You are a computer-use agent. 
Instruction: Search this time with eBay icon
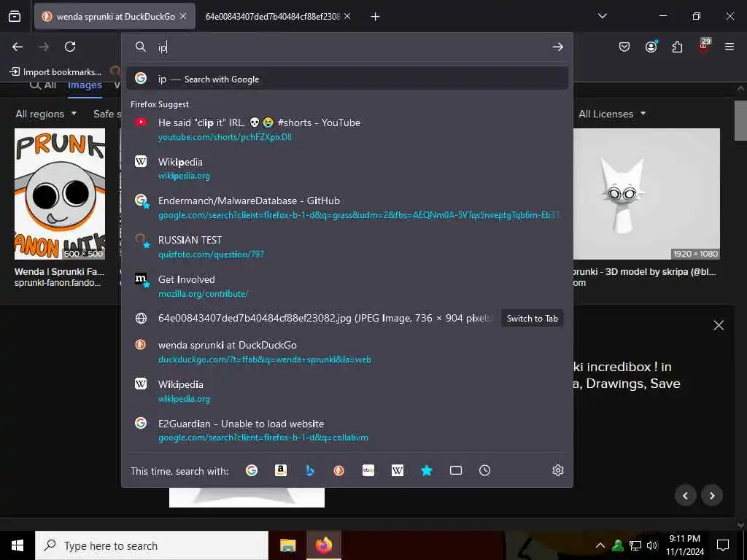click(368, 470)
